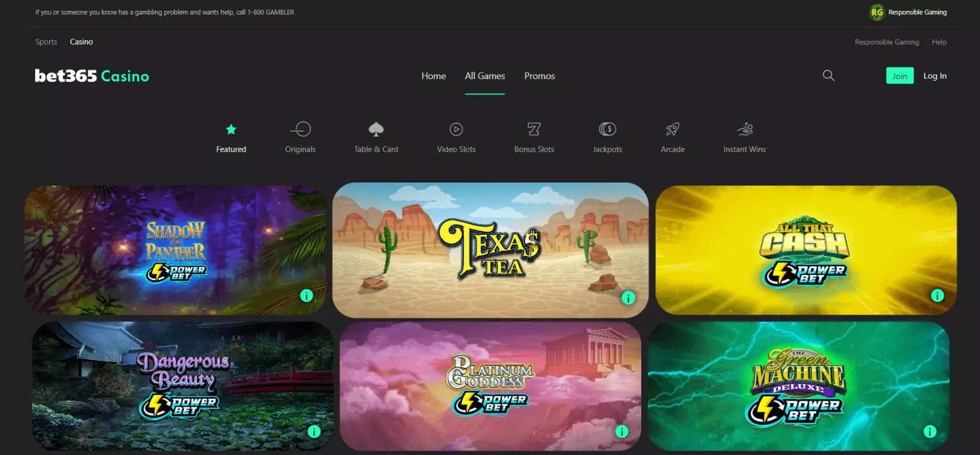Open the Promos tab
This screenshot has width=980, height=455.
tap(540, 76)
